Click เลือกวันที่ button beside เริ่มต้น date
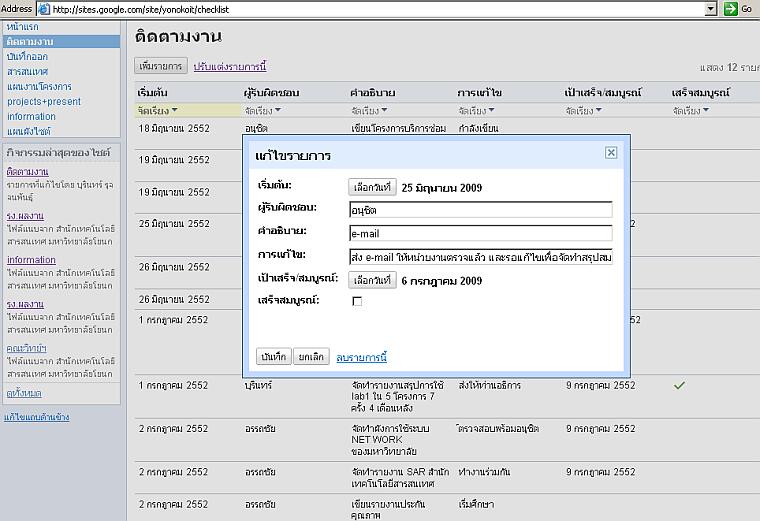The image size is (760, 521). 372,187
